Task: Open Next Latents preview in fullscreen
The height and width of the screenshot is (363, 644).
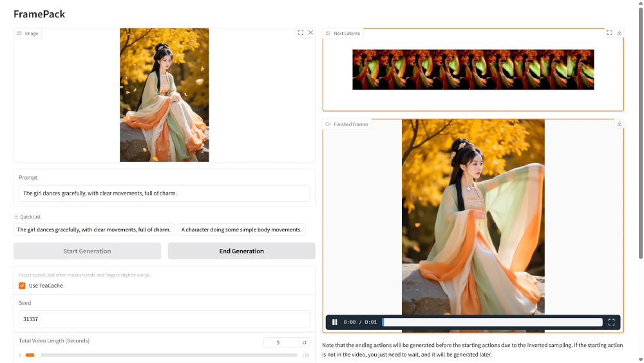Action: click(609, 33)
